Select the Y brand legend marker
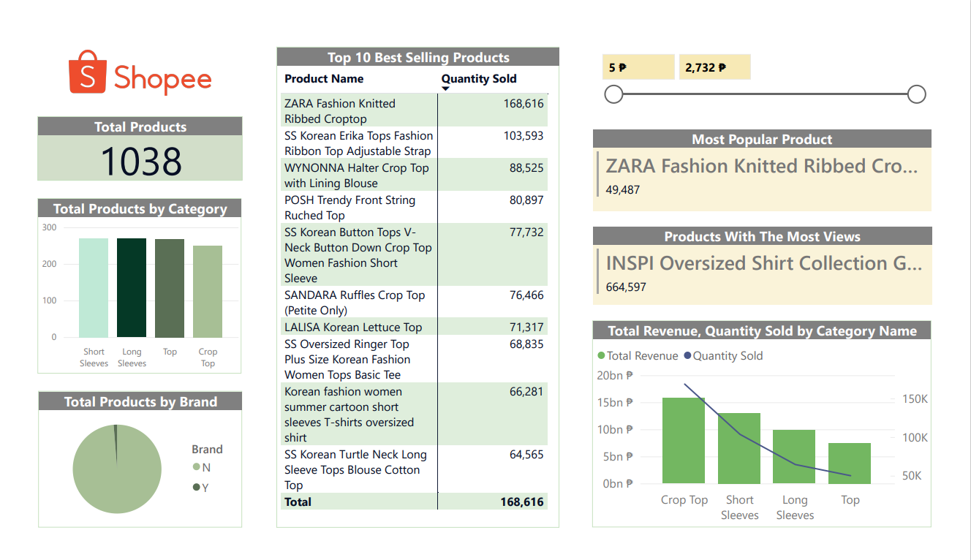971x560 pixels. click(x=196, y=488)
